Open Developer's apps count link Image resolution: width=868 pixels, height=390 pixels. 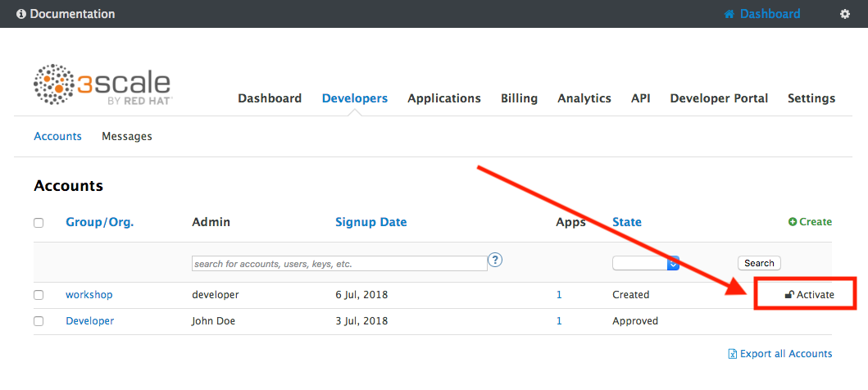coord(559,321)
